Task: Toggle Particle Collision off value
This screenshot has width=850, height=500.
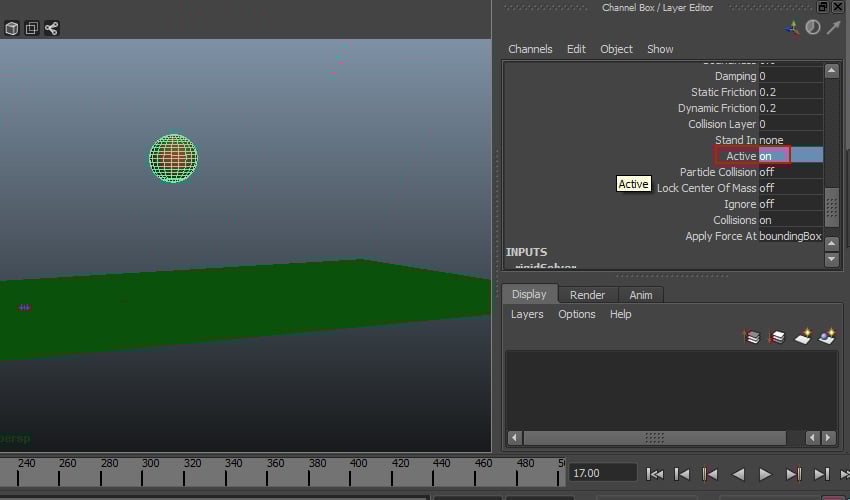Action: 790,172
